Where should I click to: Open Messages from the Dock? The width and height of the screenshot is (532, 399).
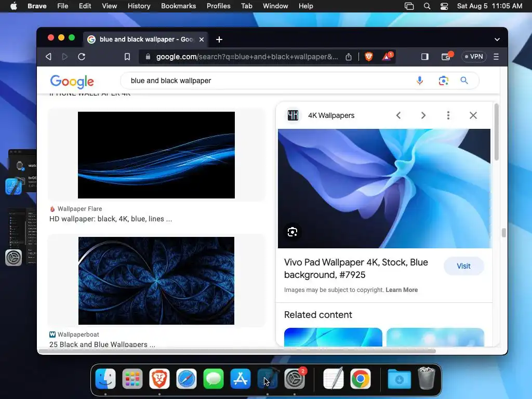coord(214,379)
